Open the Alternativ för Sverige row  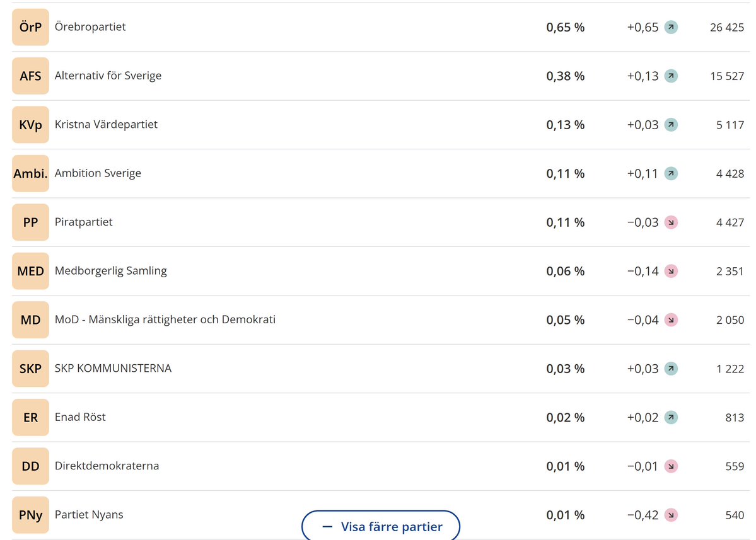(x=381, y=76)
